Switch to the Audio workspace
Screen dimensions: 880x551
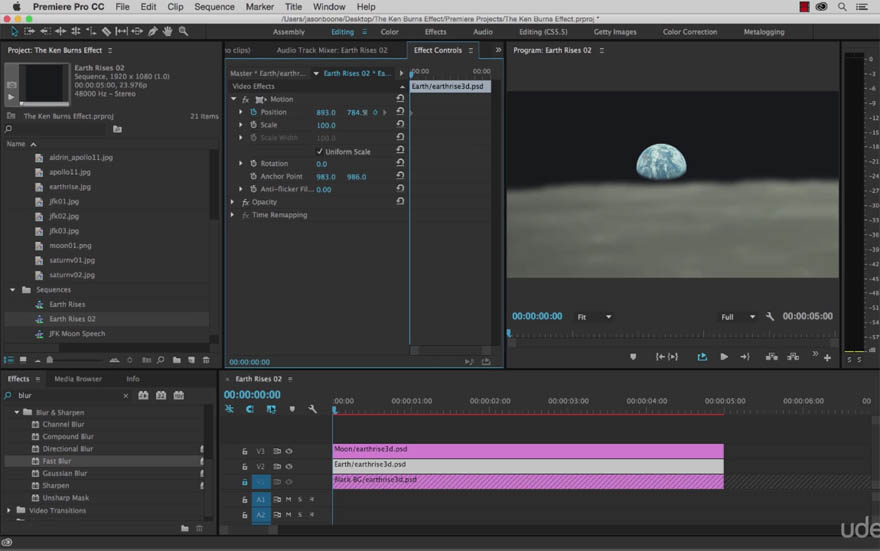pyautogui.click(x=483, y=32)
